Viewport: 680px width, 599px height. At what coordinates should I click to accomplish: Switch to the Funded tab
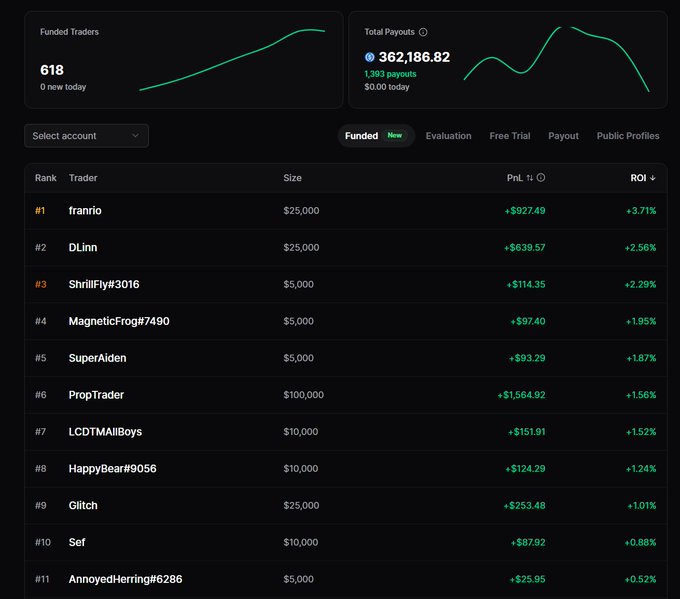point(376,136)
